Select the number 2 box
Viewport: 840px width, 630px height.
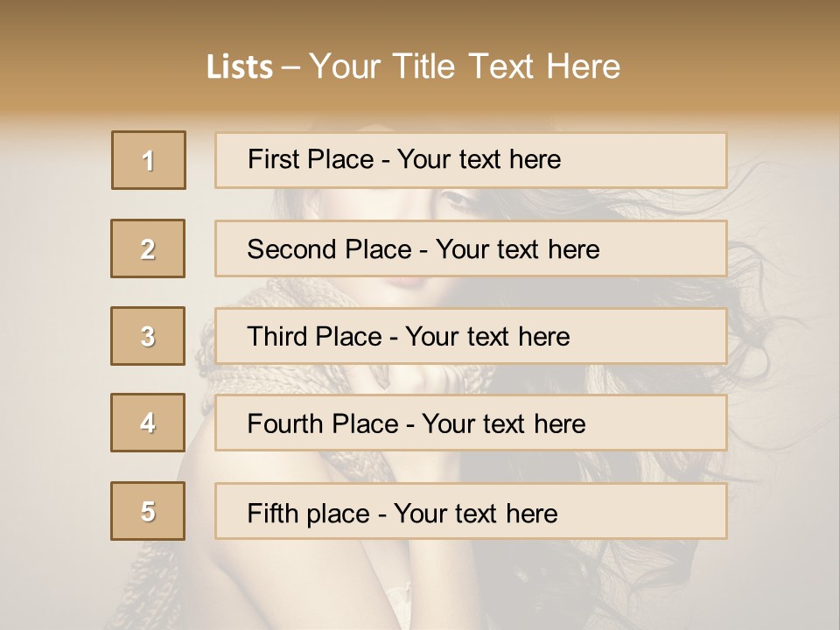pos(148,248)
